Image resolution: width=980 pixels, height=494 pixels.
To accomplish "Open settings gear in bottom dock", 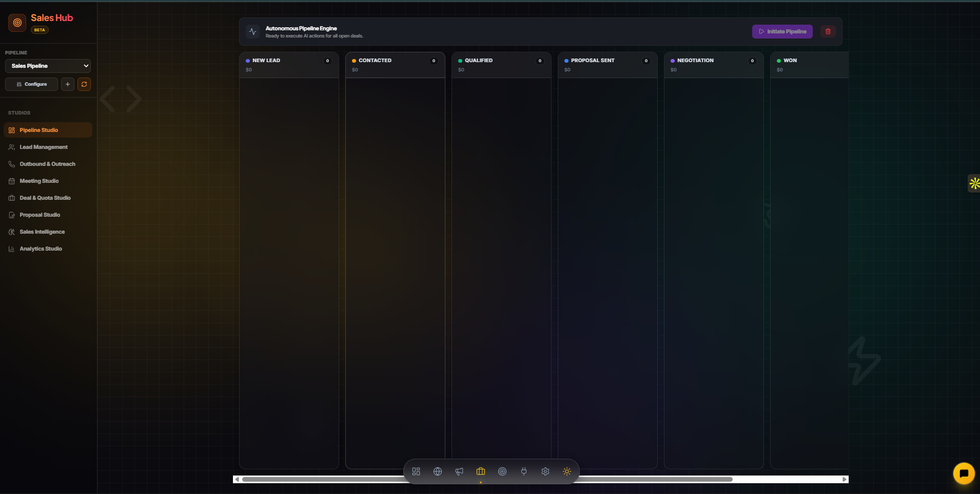I will pos(545,471).
